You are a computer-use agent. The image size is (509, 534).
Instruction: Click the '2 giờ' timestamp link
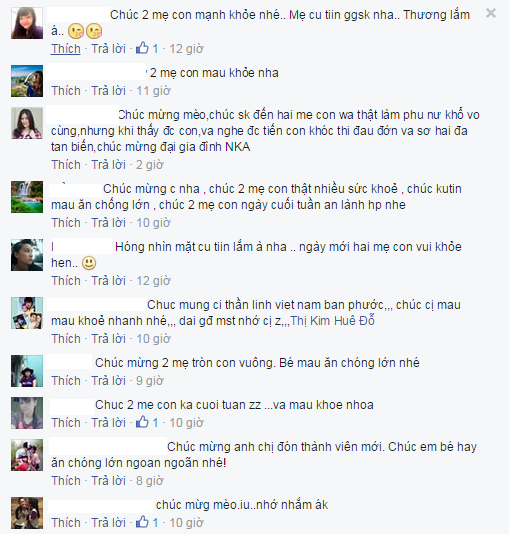pos(149,164)
